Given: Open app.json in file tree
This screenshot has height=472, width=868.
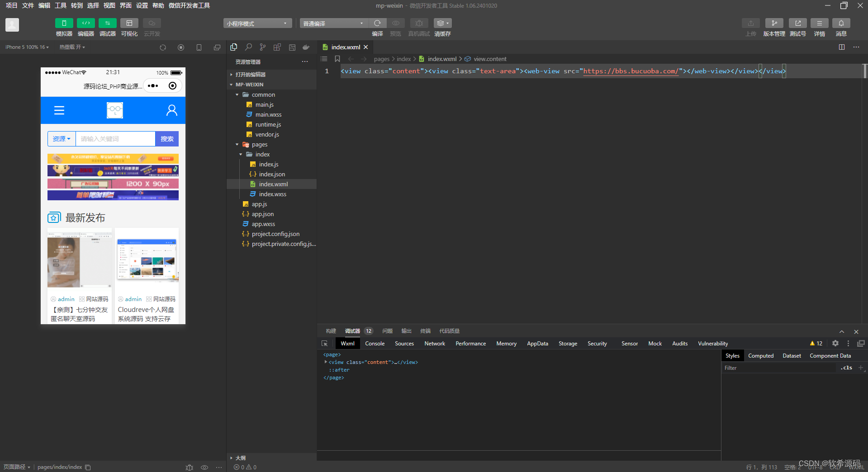Looking at the screenshot, I should point(262,214).
